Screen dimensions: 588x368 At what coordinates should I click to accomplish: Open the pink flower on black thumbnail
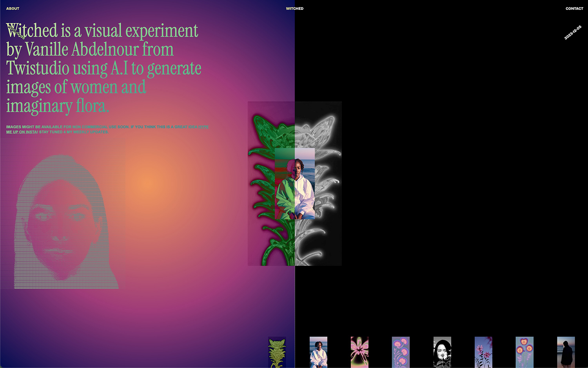pos(359,352)
